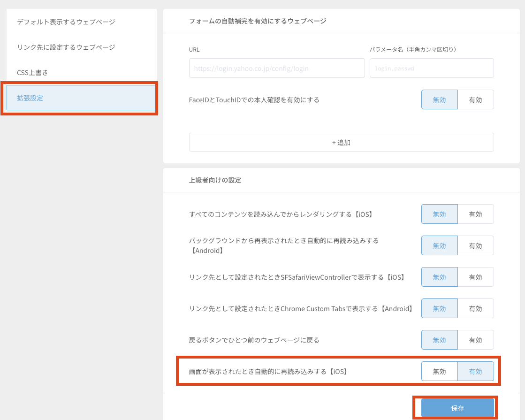Viewport: 525px width, 420px height.
Task: Open デフォルト表示するウェブページ in sidebar
Action: [x=81, y=22]
